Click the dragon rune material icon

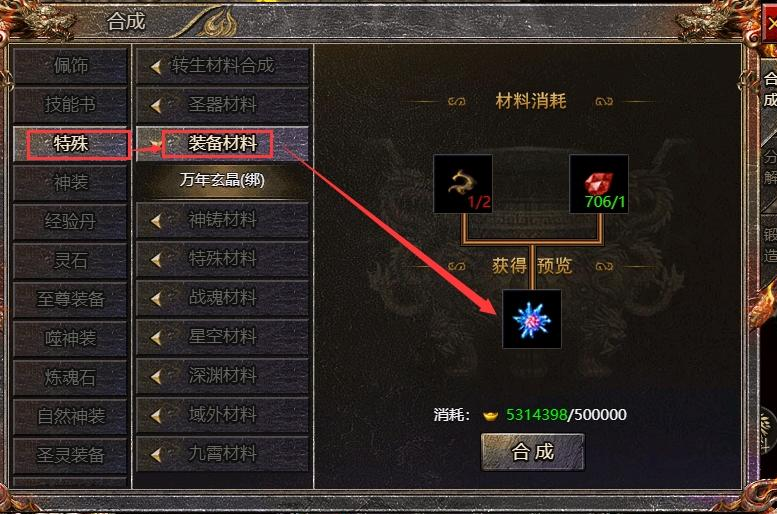point(463,184)
